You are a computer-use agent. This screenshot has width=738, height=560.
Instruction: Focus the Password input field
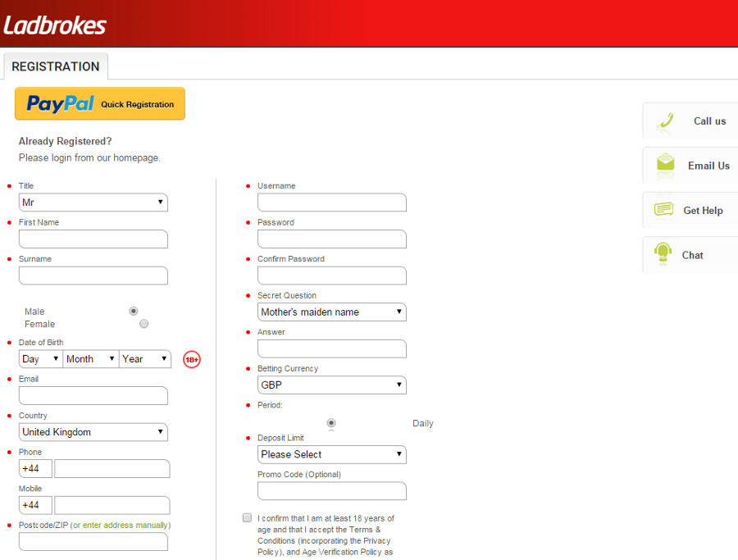(332, 239)
